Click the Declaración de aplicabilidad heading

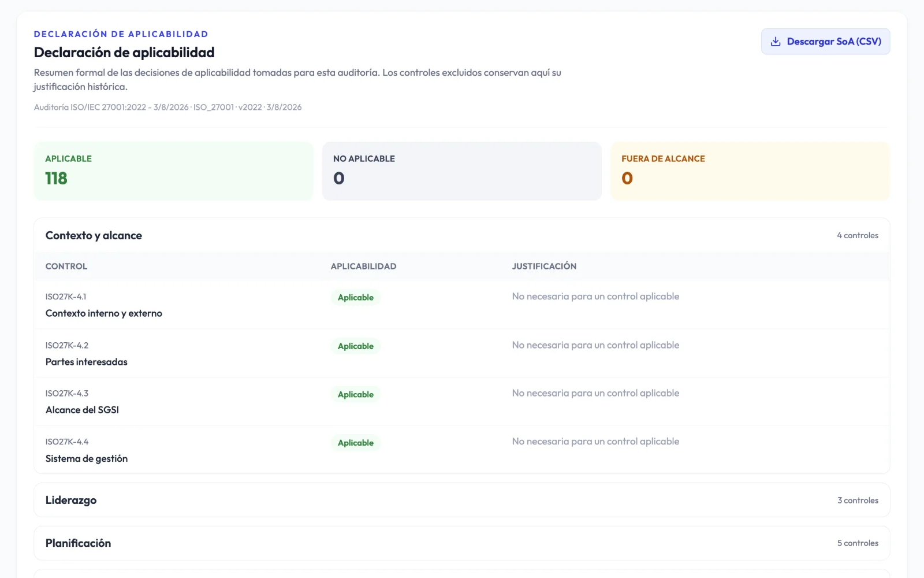(x=124, y=53)
